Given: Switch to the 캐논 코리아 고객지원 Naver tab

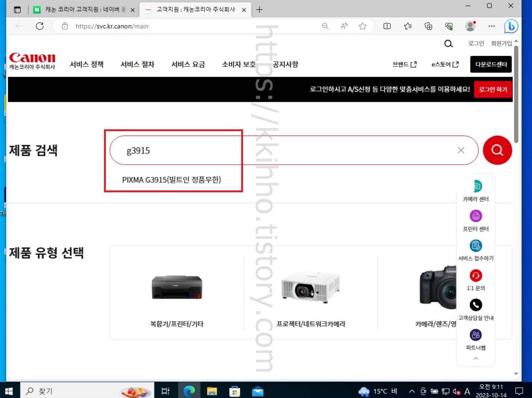Looking at the screenshot, I should click(80, 10).
